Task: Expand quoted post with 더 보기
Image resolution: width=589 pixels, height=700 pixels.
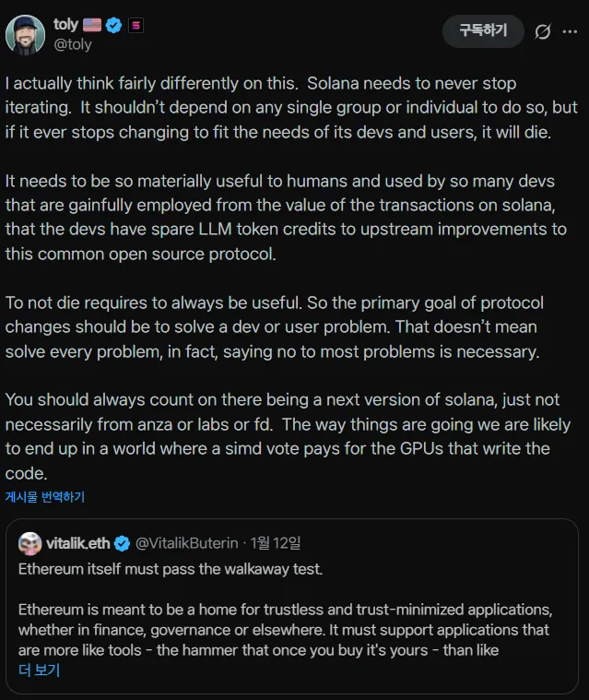Action: 39,670
